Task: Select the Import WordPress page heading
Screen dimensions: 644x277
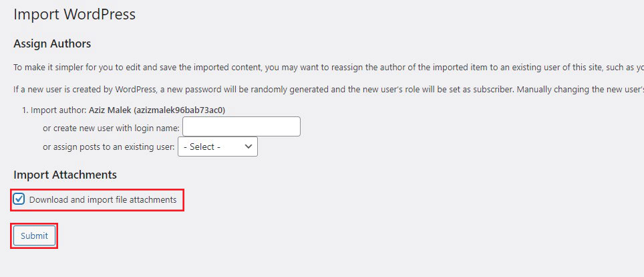Action: (74, 15)
